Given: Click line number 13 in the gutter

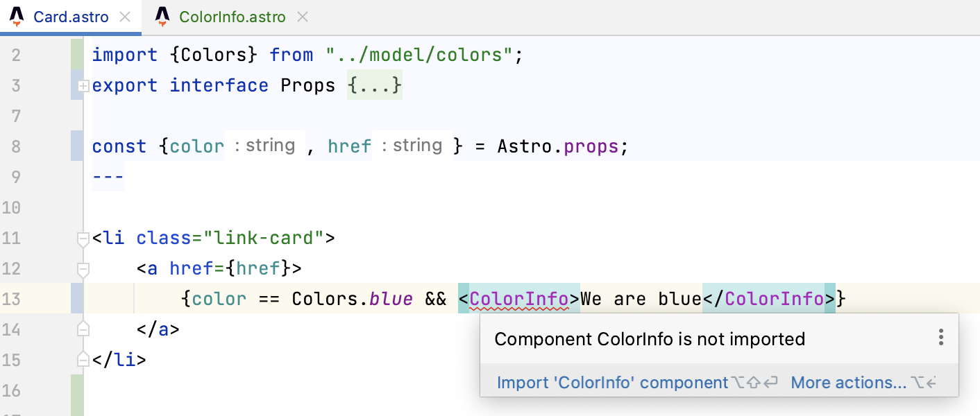Looking at the screenshot, I should (12, 300).
